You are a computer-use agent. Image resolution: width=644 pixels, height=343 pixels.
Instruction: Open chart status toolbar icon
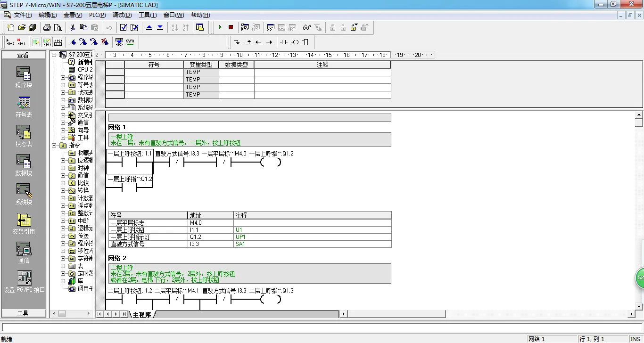[271, 27]
